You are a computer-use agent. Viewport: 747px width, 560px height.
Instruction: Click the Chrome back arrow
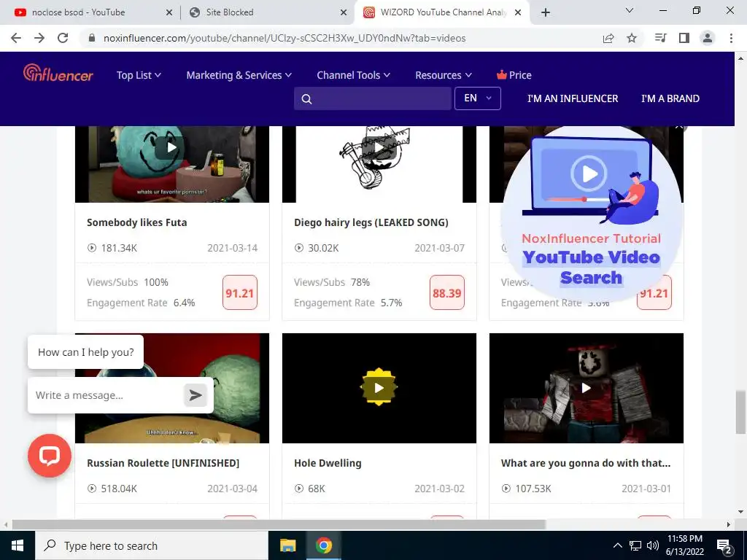point(16,38)
